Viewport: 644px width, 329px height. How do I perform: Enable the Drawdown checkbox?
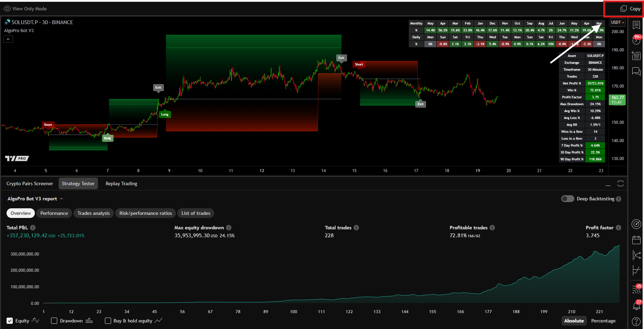(54, 321)
